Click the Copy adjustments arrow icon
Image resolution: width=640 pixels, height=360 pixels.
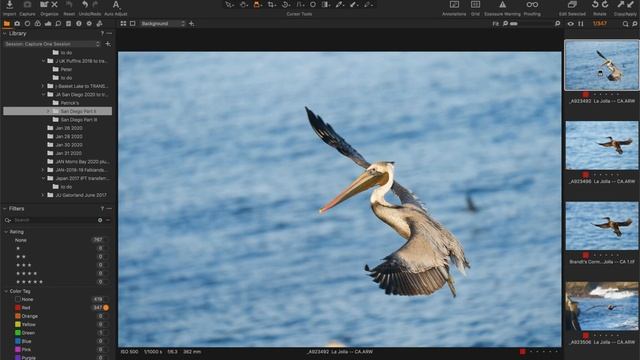[620, 4]
